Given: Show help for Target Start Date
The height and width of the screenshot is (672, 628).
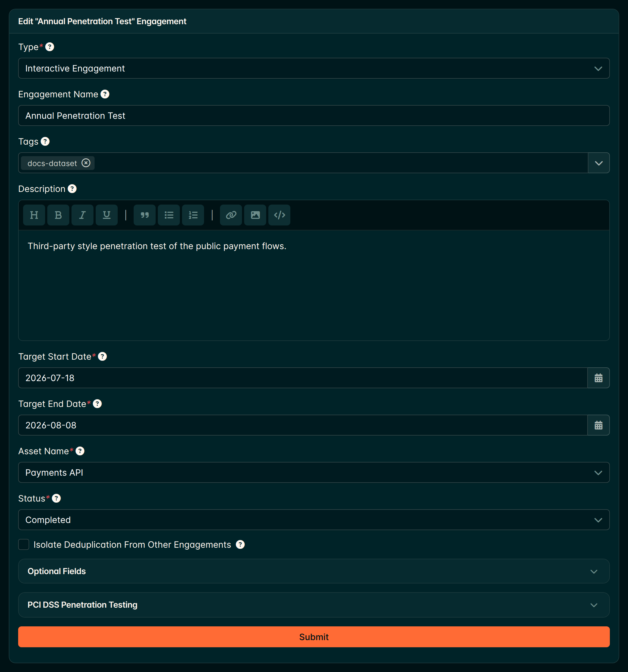Looking at the screenshot, I should (x=102, y=356).
